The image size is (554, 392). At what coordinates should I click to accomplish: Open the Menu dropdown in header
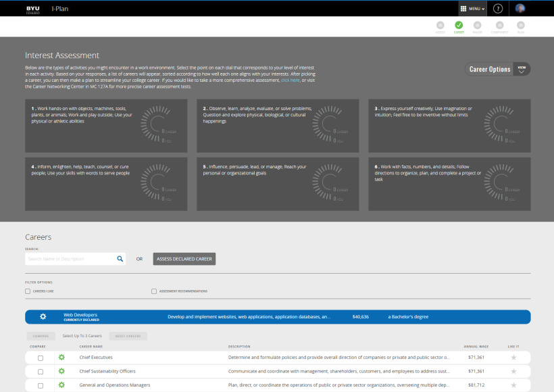[x=472, y=9]
